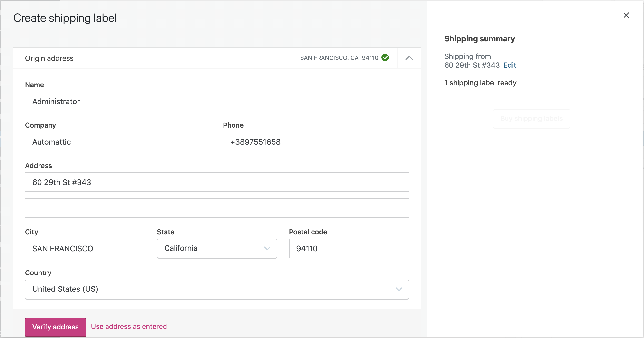The width and height of the screenshot is (644, 338).
Task: Click the City field showing SAN FRANCISCO
Action: click(x=85, y=248)
